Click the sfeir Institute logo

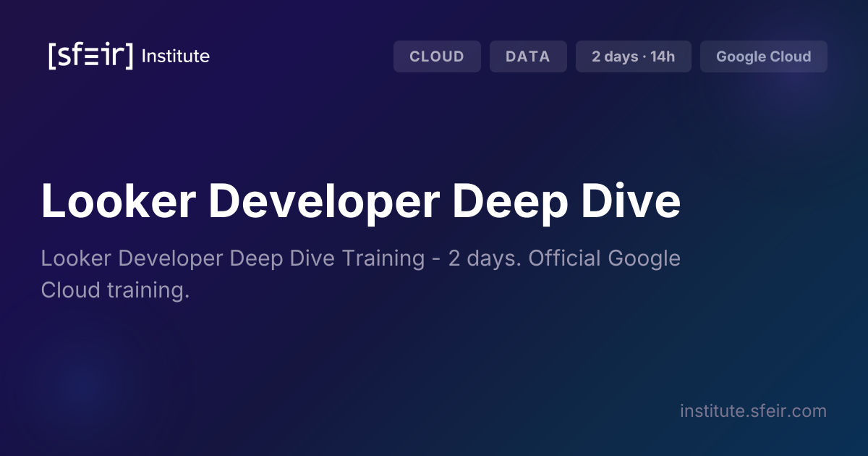pos(129,56)
